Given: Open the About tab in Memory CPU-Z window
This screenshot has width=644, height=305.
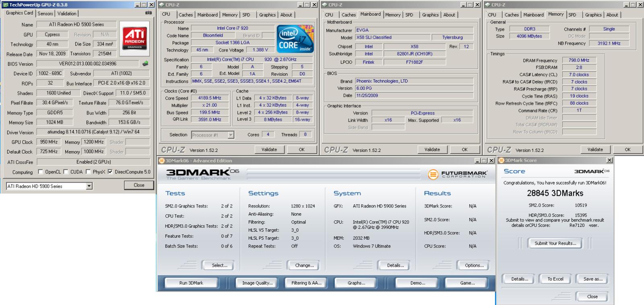Looking at the screenshot, I should pos(612,15).
